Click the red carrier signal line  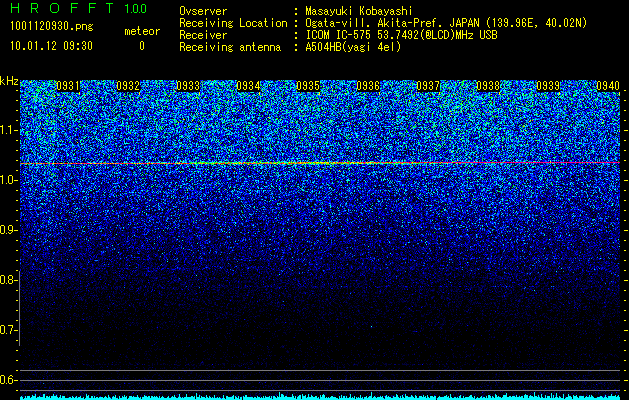point(320,163)
